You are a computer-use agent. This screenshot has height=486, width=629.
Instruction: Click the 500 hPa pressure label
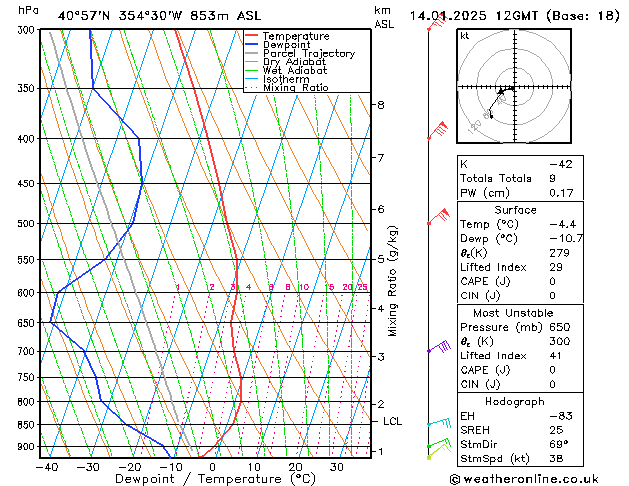click(27, 223)
